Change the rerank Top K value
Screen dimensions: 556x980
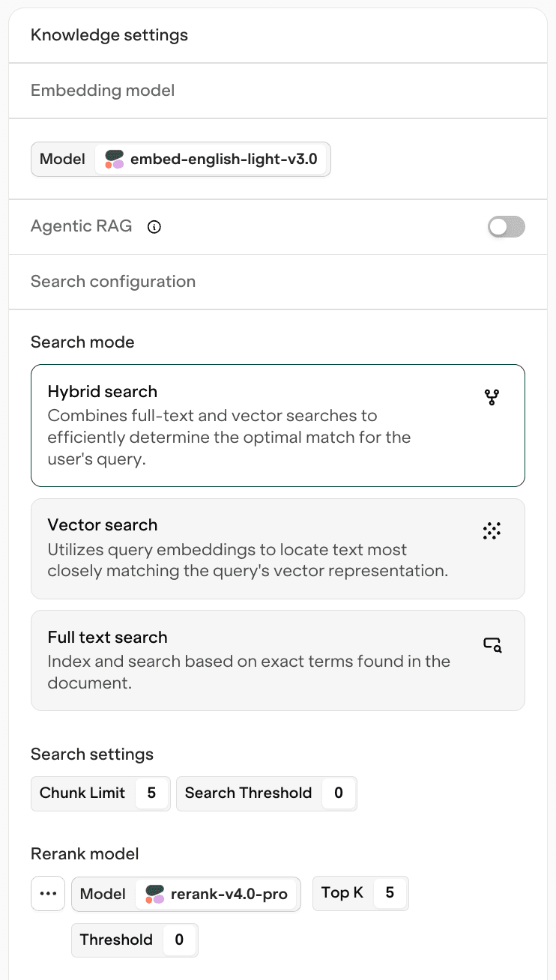click(x=389, y=893)
